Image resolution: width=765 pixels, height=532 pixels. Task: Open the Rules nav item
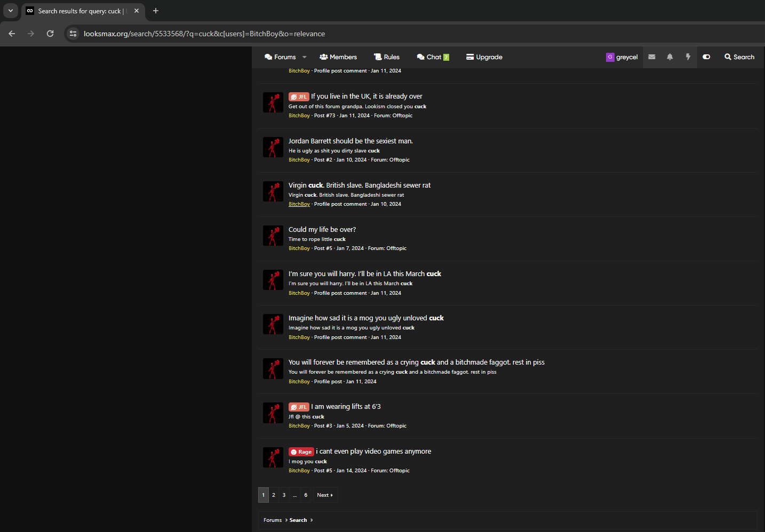pos(387,57)
